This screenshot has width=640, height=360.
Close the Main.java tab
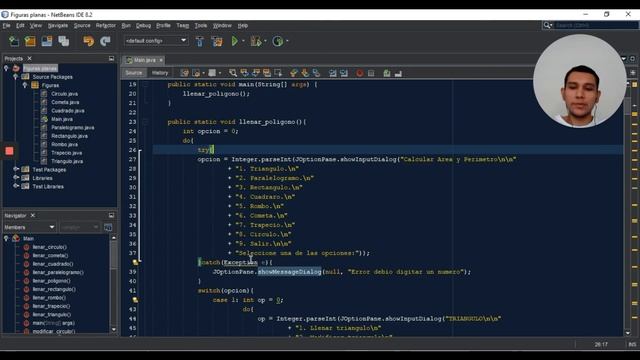pos(161,60)
